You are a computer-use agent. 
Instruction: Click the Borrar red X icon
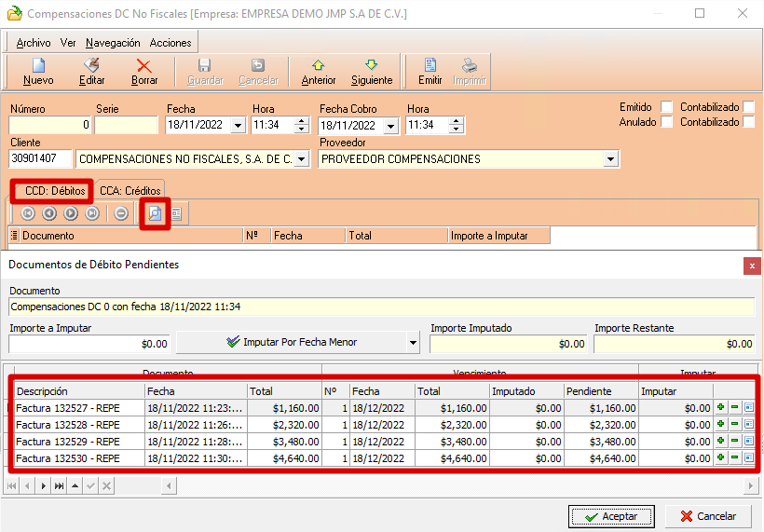click(x=144, y=66)
